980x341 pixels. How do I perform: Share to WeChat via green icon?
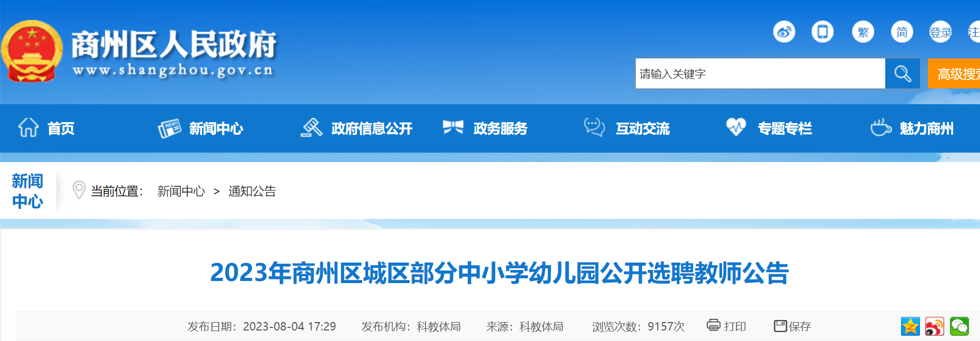pos(959,326)
